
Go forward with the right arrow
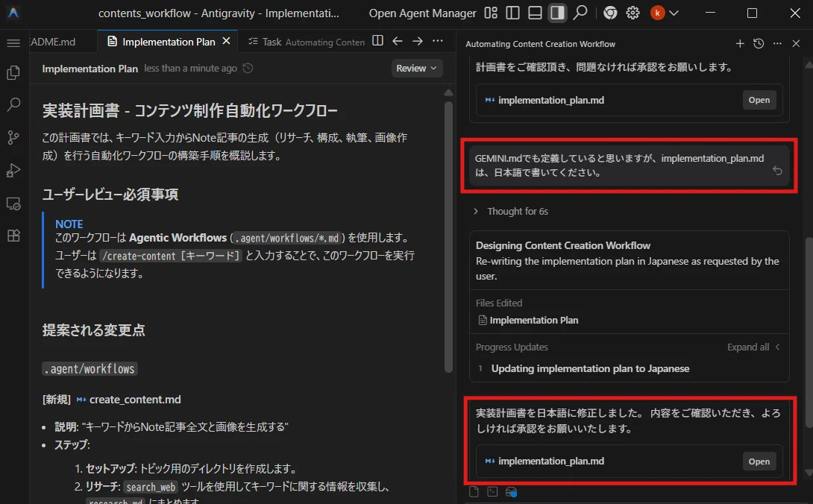(418, 41)
